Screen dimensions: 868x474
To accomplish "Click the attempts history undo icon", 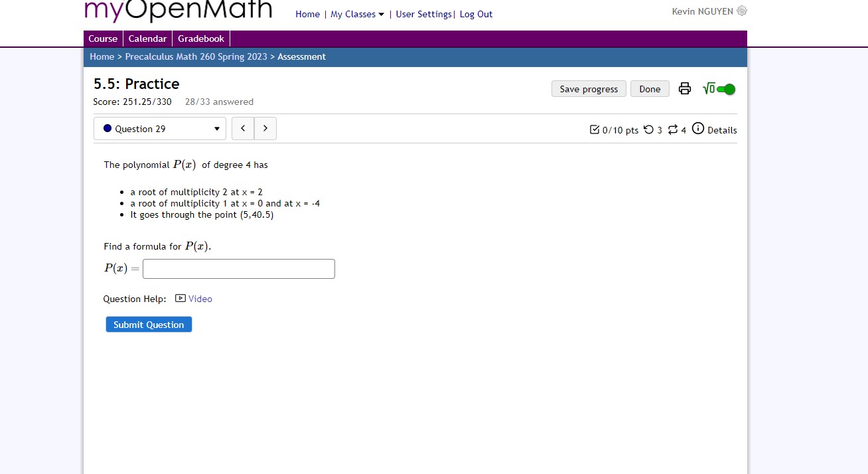I will (x=648, y=129).
